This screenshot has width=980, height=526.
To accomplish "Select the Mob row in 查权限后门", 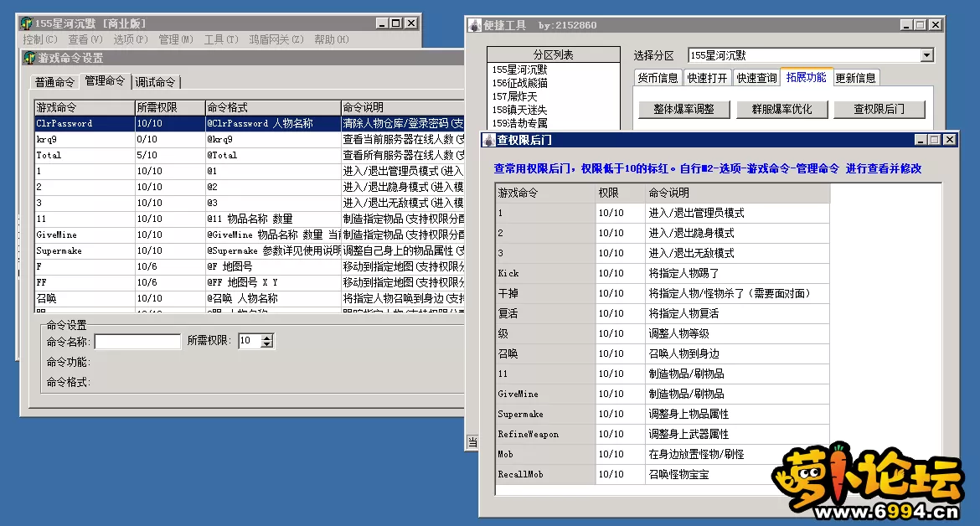I will point(663,454).
